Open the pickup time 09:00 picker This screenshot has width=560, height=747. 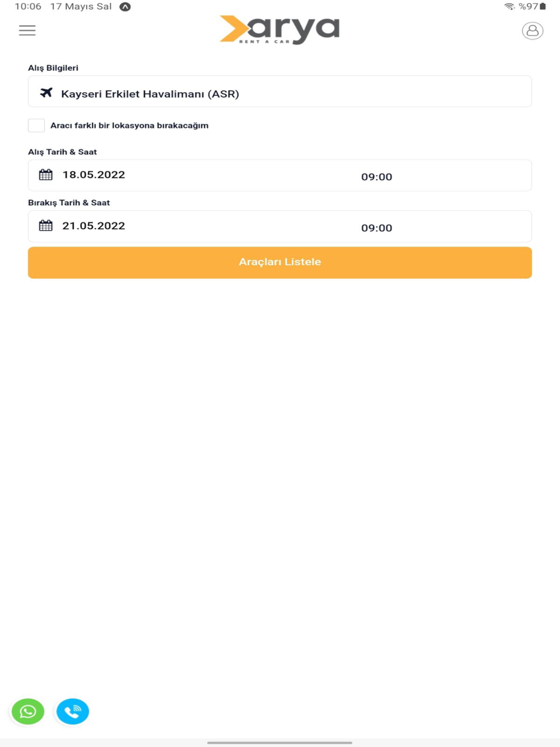click(376, 177)
